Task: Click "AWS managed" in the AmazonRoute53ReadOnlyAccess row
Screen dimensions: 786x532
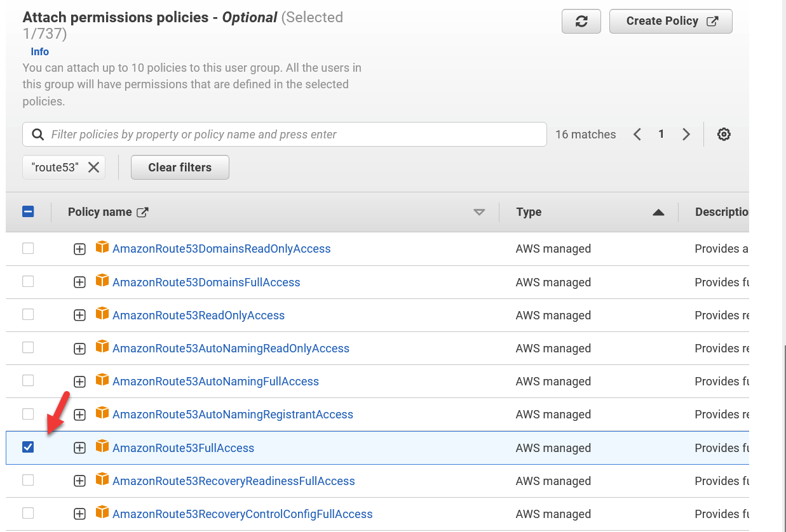Action: pos(553,316)
